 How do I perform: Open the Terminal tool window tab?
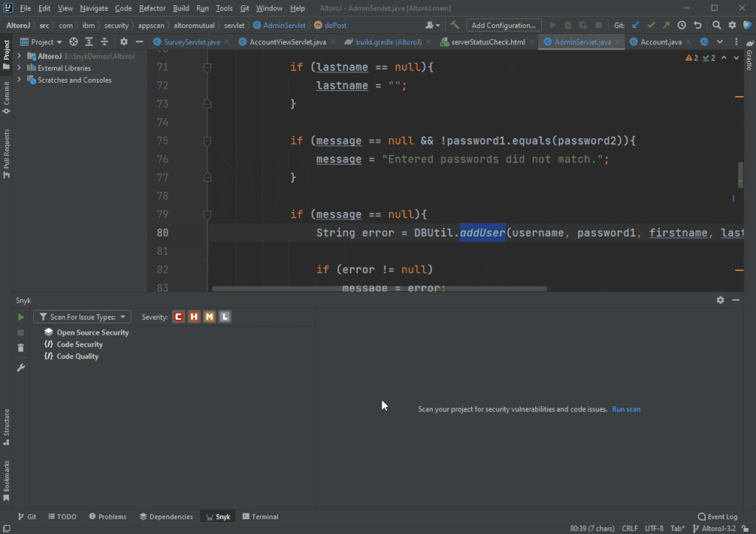(x=260, y=516)
